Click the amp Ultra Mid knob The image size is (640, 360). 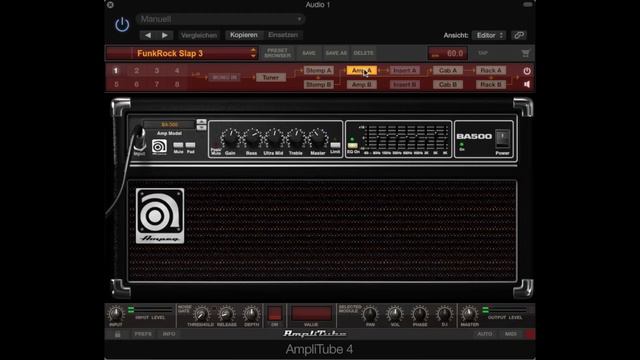click(274, 139)
